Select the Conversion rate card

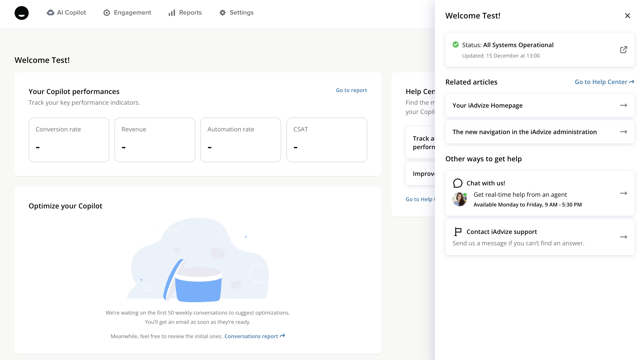(69, 140)
